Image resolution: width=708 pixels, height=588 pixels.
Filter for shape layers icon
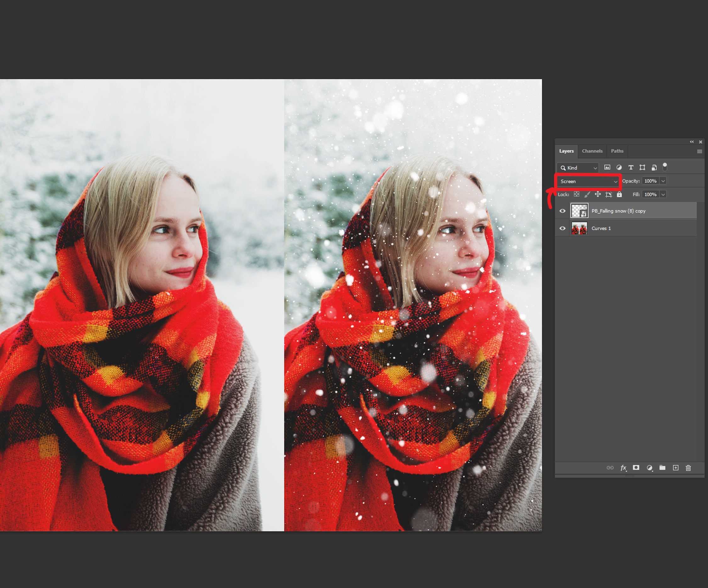click(x=642, y=167)
